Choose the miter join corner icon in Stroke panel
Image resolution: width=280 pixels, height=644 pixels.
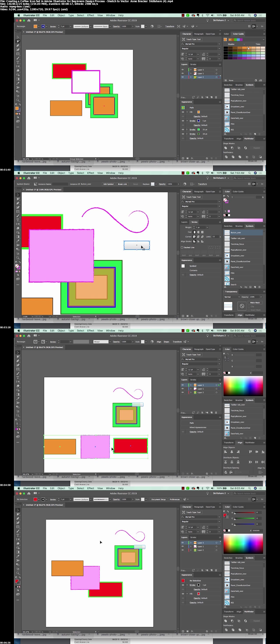point(194,237)
